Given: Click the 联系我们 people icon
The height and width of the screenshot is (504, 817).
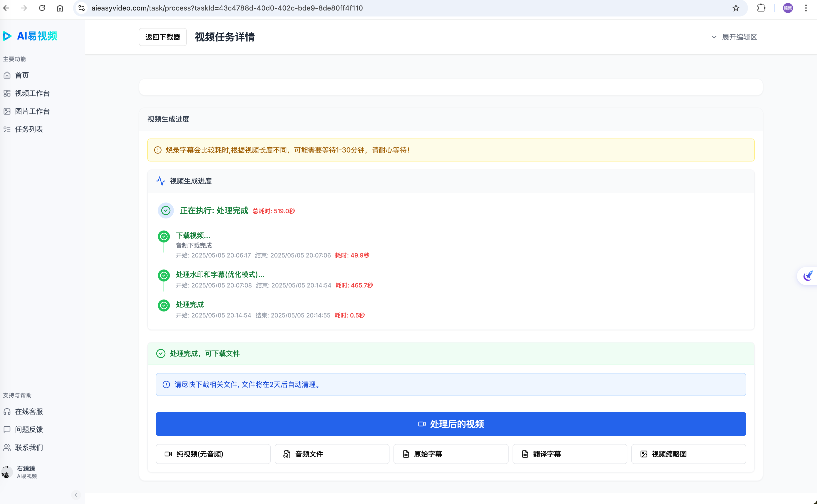Looking at the screenshot, I should (7, 447).
